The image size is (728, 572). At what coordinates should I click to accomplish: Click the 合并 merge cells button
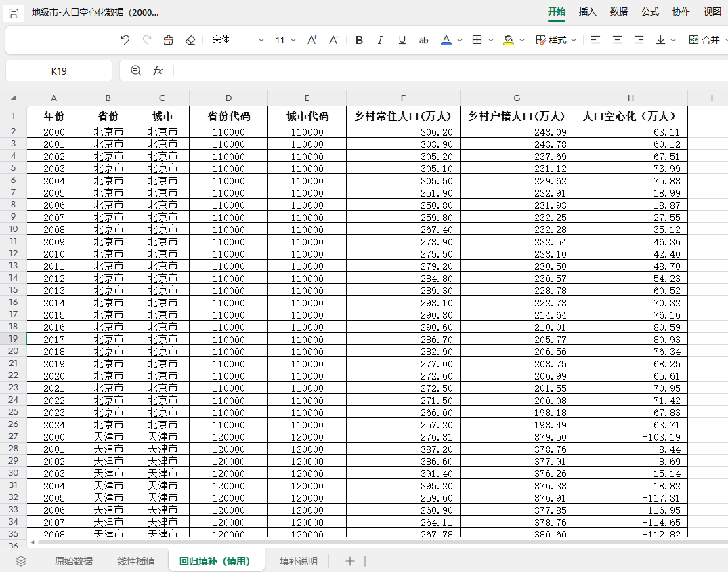coord(704,40)
